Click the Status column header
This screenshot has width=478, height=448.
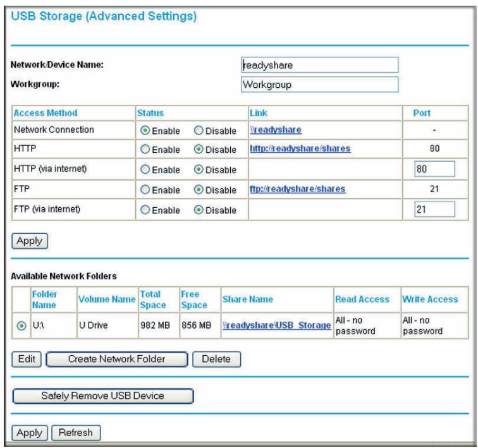pos(150,113)
